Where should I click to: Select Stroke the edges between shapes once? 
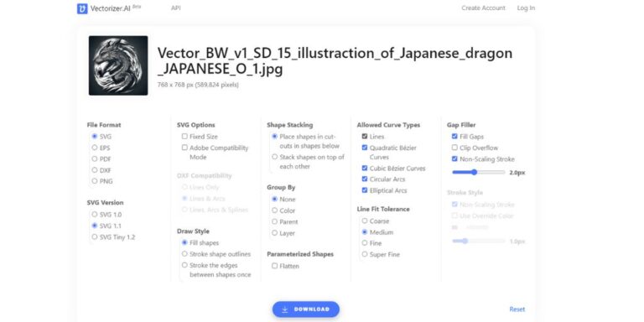pyautogui.click(x=184, y=265)
